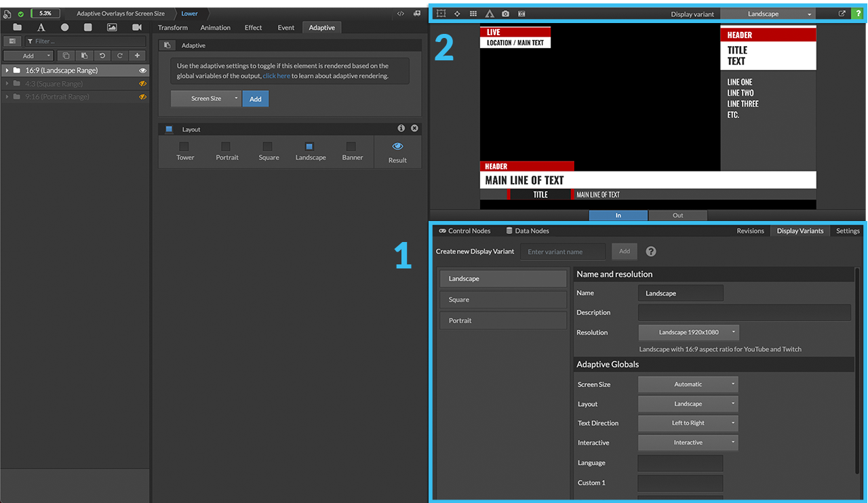Show the 4:3 (Square Range) folder
Screen dimensions: 868x503
(x=143, y=84)
